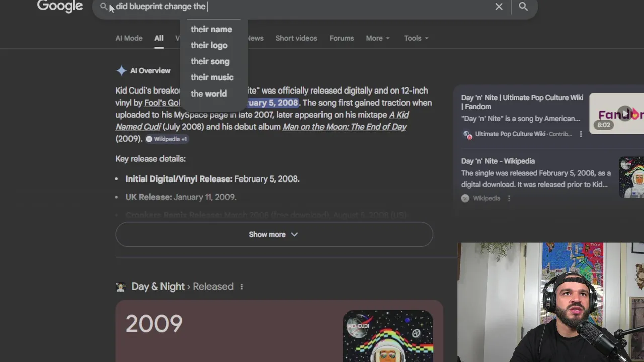
Task: Open the Short videos tab
Action: pyautogui.click(x=296, y=38)
